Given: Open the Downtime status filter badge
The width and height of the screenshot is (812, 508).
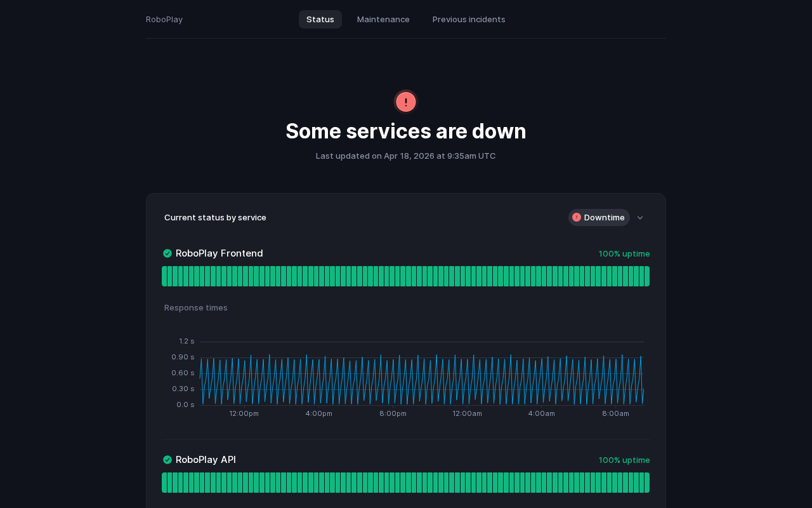Looking at the screenshot, I should (599, 217).
